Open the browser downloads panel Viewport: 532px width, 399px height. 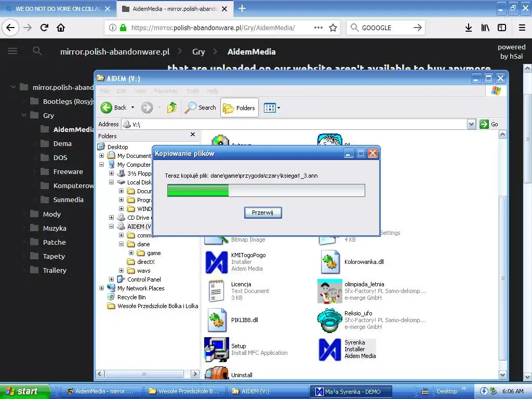click(469, 28)
